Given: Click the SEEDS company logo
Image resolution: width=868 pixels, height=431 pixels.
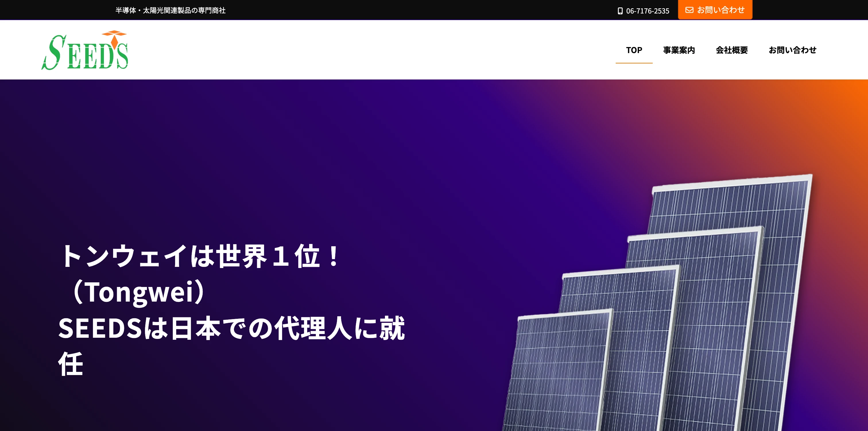Looking at the screenshot, I should [85, 51].
